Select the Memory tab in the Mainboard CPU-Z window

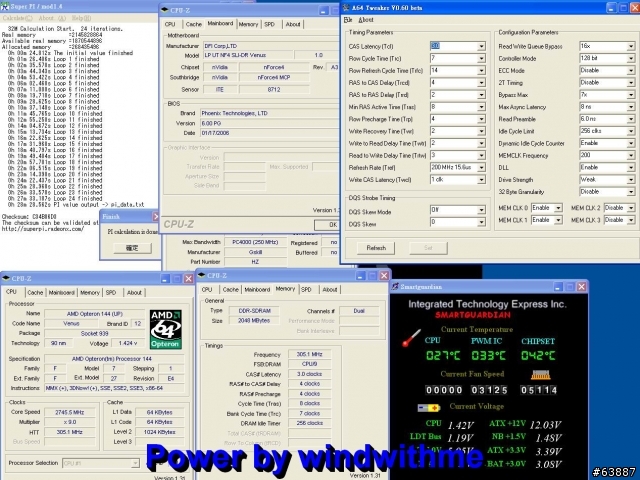coord(248,24)
